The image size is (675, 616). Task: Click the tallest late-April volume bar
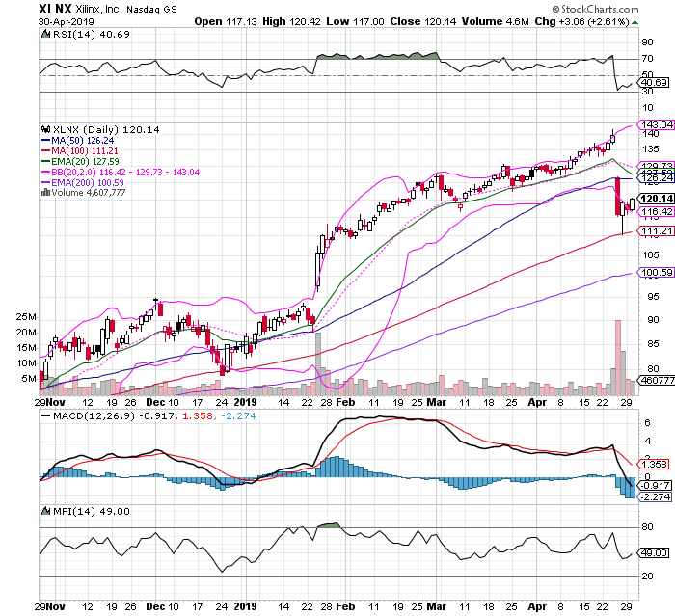coord(618,358)
